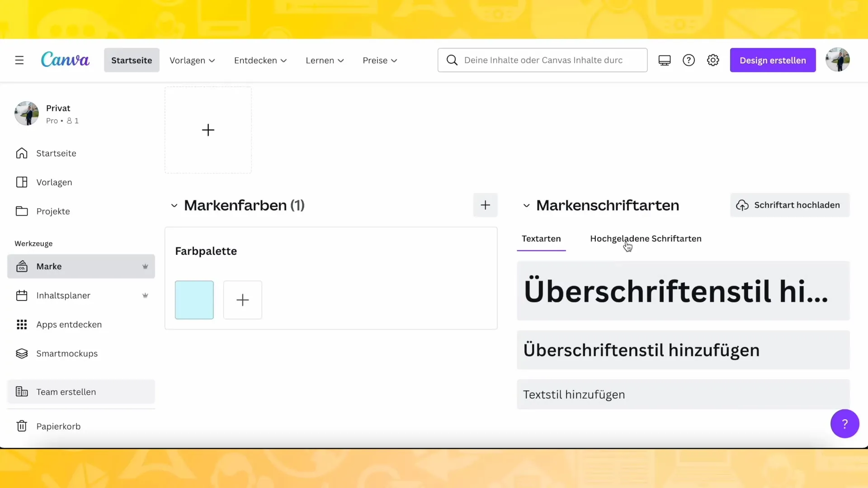Open Projekte in the sidebar
This screenshot has width=868, height=488.
(81, 211)
